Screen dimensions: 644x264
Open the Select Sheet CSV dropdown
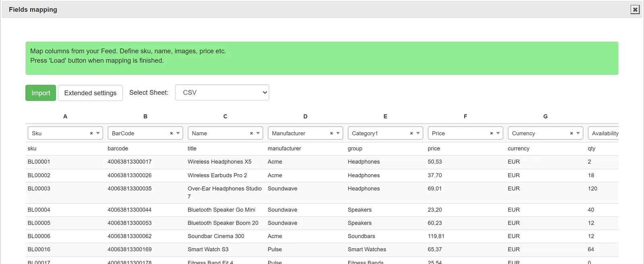222,92
